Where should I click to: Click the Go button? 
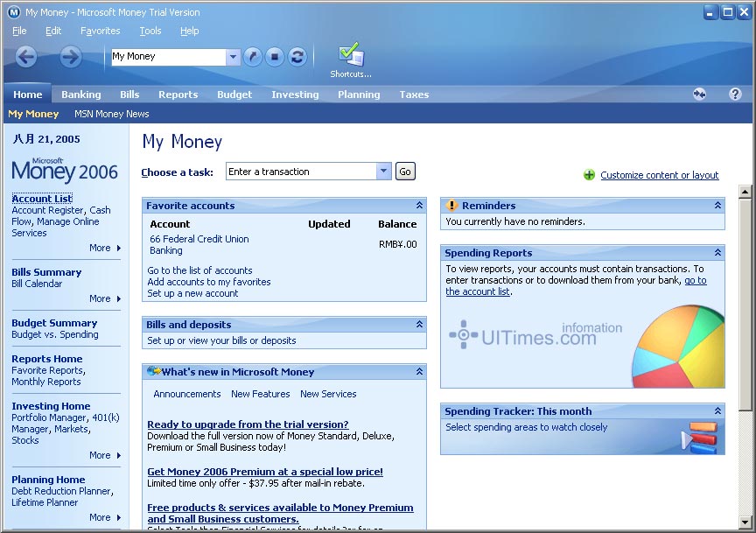(405, 172)
